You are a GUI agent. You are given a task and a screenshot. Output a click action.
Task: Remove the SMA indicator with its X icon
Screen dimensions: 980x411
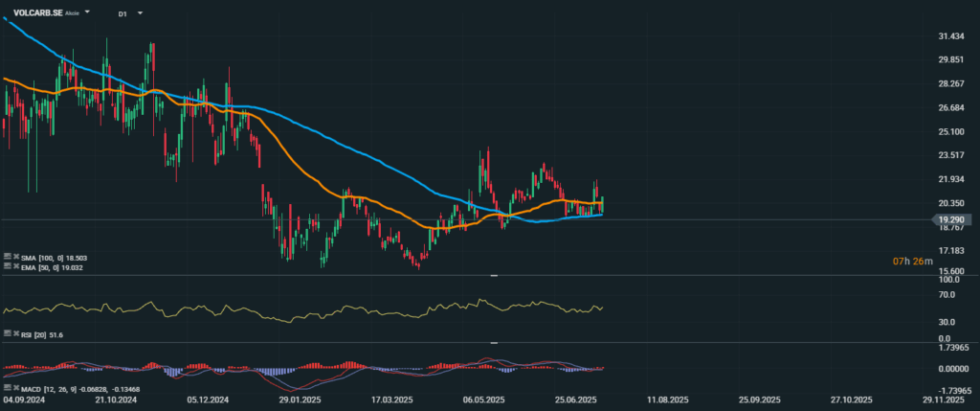pyautogui.click(x=15, y=258)
